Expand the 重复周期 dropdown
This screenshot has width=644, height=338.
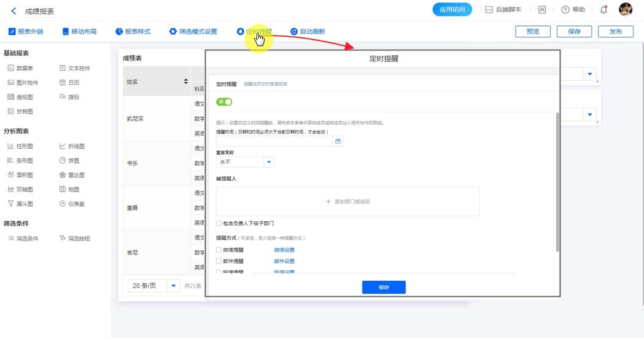pos(268,162)
